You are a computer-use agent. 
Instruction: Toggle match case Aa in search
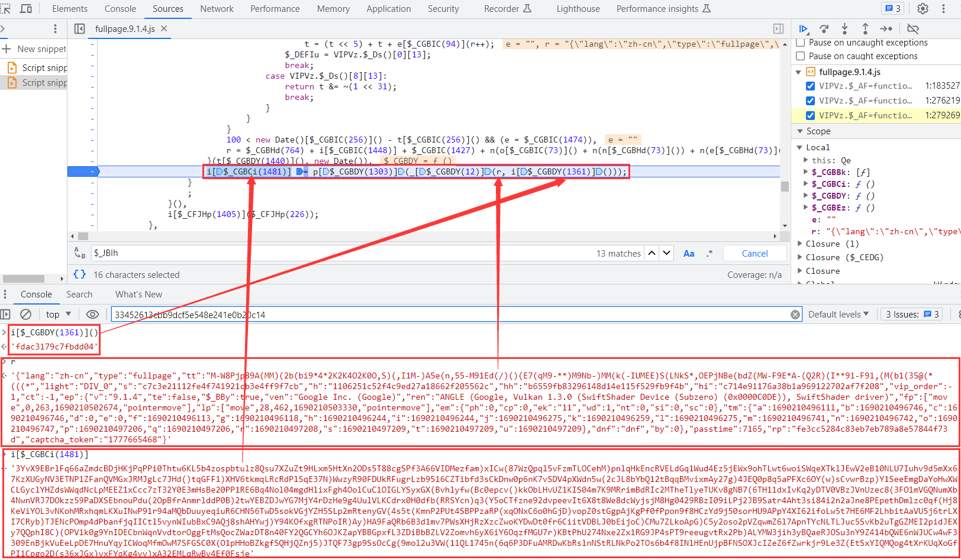(689, 253)
